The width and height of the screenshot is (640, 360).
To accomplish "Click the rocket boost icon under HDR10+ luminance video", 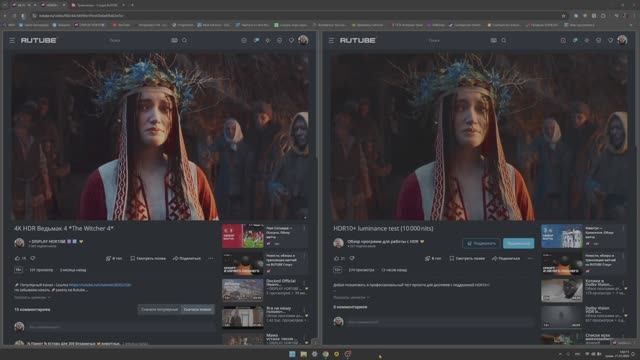I will coord(427,258).
